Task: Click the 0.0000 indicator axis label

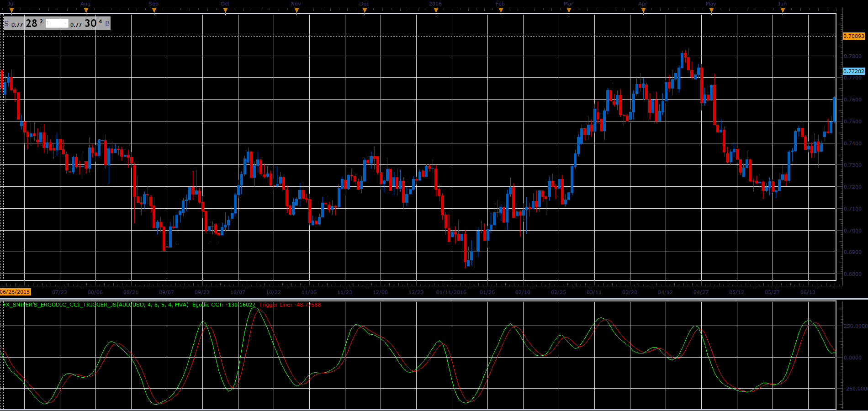Action: click(852, 358)
